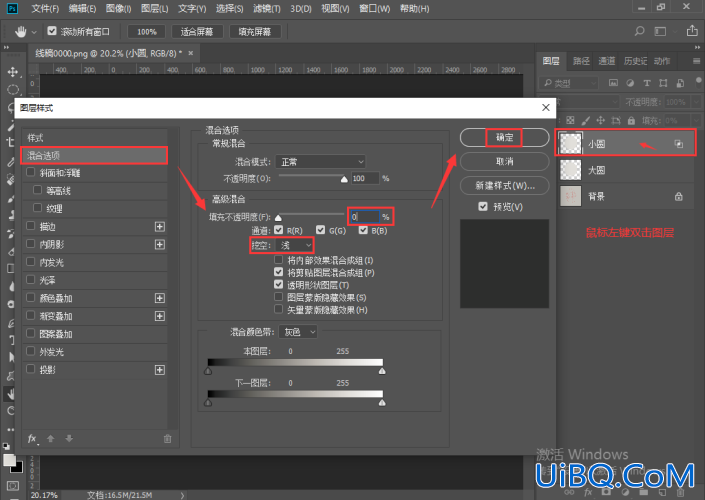Click the move effect up arrow
The width and height of the screenshot is (705, 500).
click(x=51, y=438)
